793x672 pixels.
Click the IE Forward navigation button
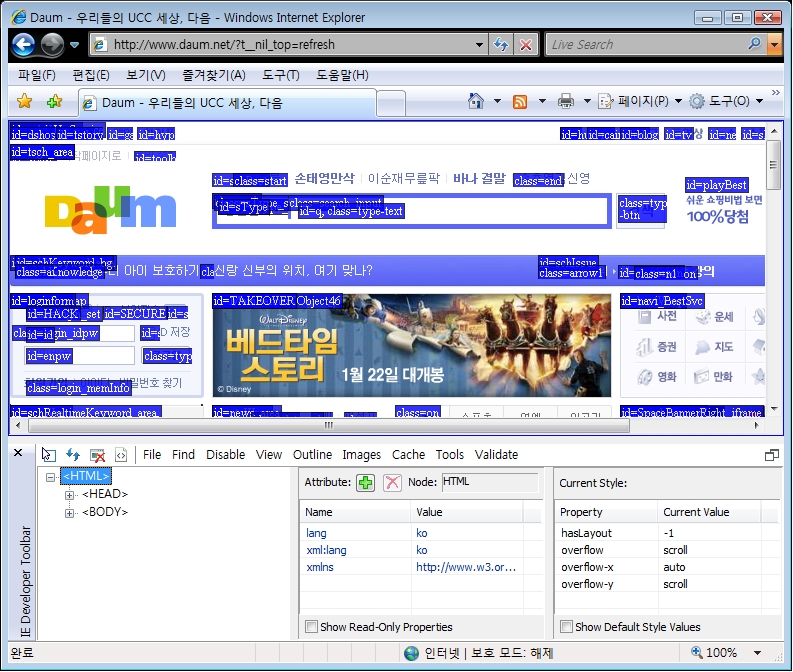click(x=52, y=44)
